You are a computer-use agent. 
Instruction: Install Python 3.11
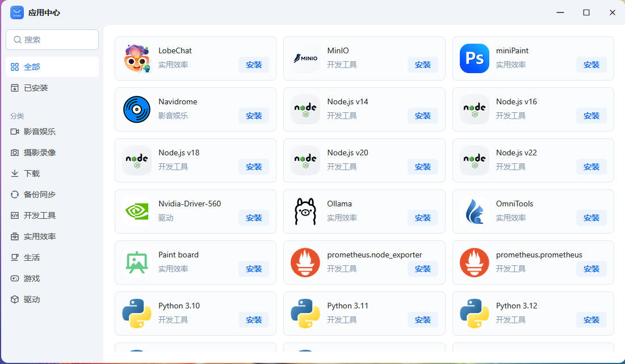[x=422, y=320]
